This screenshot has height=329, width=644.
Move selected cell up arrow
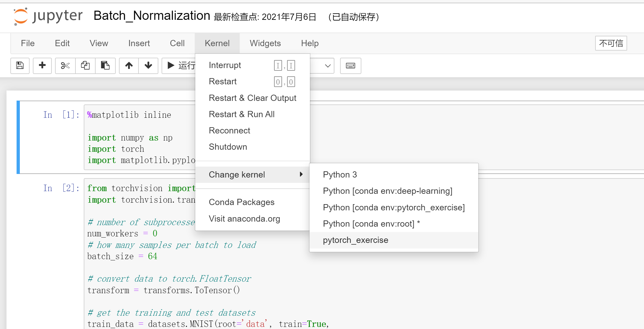[129, 65]
